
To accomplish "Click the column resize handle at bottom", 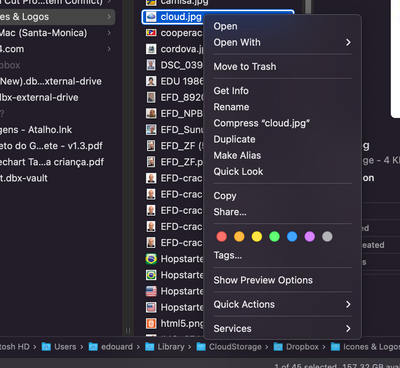I will click(128, 331).
